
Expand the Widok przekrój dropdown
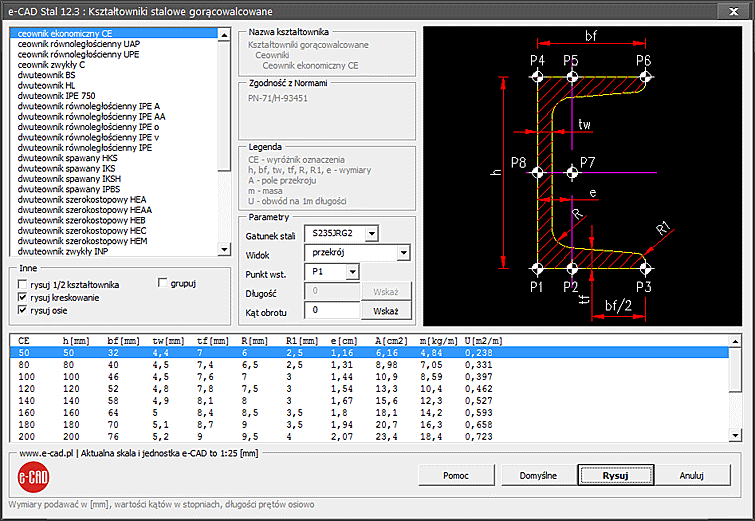403,253
